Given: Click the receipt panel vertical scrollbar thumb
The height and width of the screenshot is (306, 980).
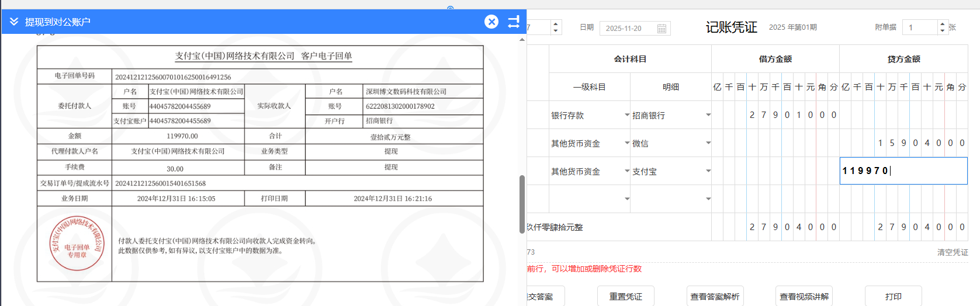Looking at the screenshot, I should coord(522,204).
